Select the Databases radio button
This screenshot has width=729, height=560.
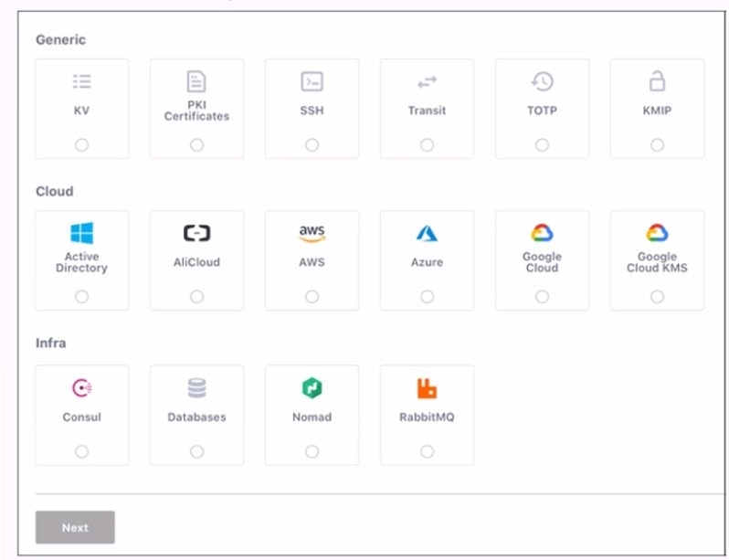point(197,451)
